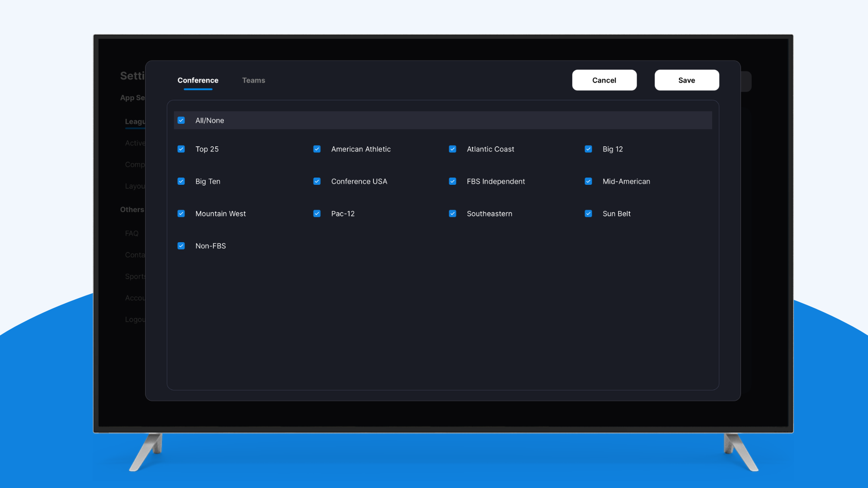This screenshot has width=868, height=488.
Task: Uncheck the American Athletic checkbox
Action: point(317,149)
